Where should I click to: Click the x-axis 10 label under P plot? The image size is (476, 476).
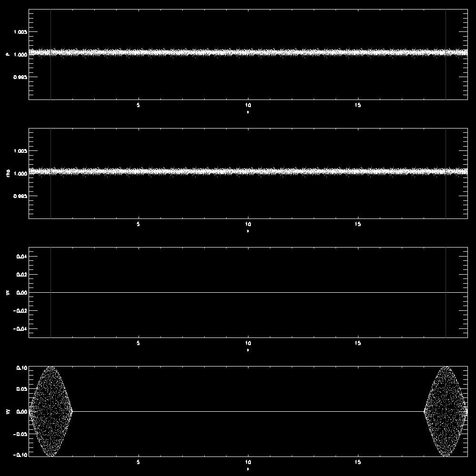point(248,105)
